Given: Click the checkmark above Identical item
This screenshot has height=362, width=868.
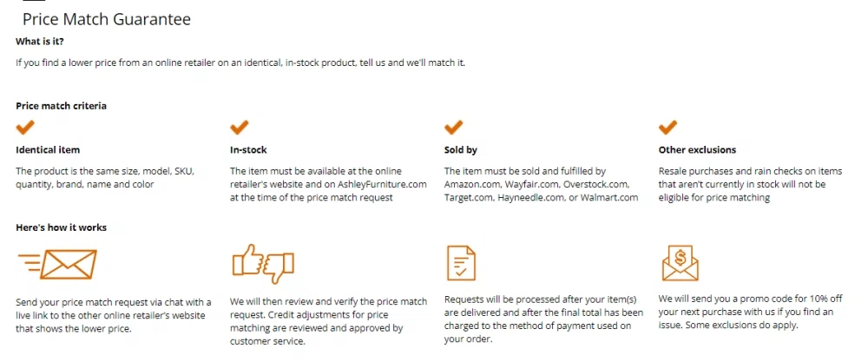Looking at the screenshot, I should (25, 128).
